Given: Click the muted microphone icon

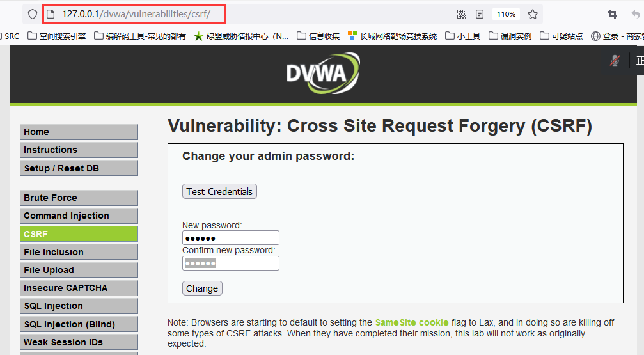Looking at the screenshot, I should click(615, 60).
